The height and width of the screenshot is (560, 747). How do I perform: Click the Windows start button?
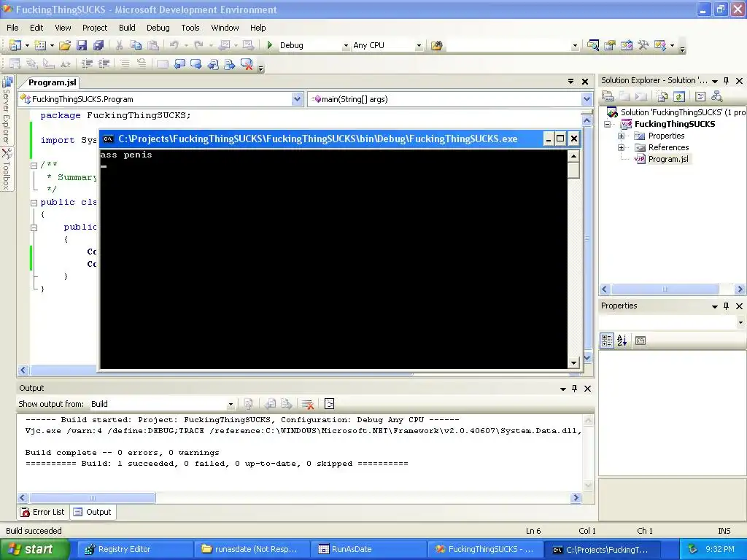(x=34, y=549)
